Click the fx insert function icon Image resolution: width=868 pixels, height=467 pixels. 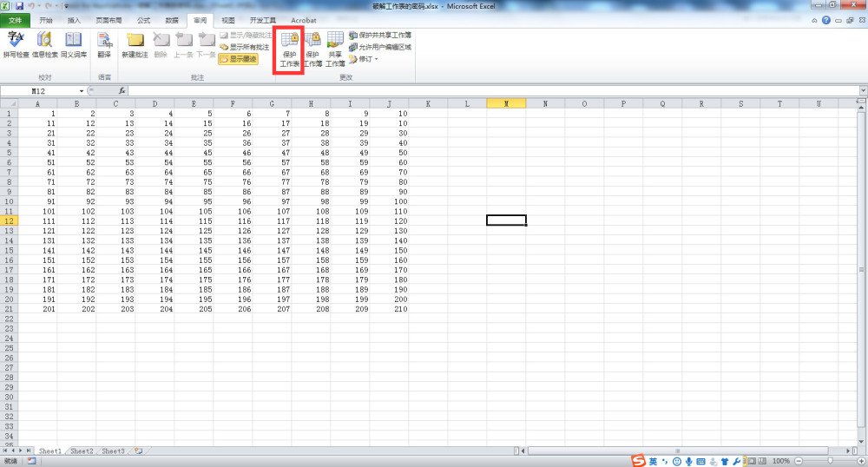click(x=122, y=91)
